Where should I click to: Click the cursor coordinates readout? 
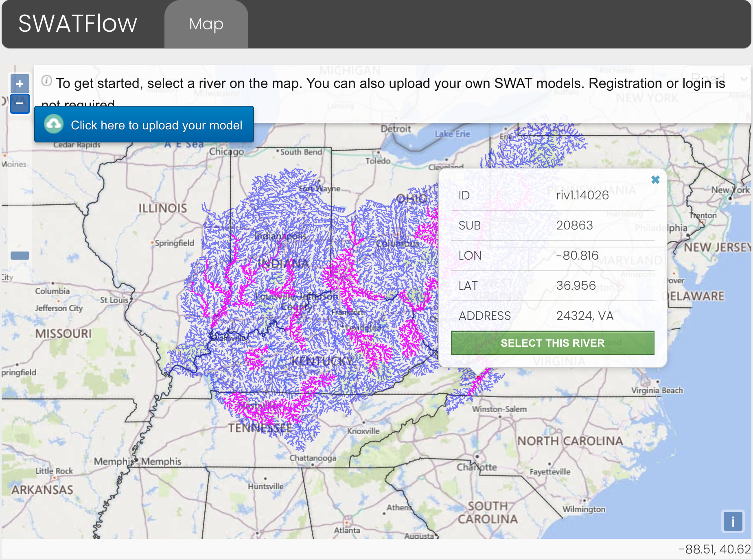point(714,549)
